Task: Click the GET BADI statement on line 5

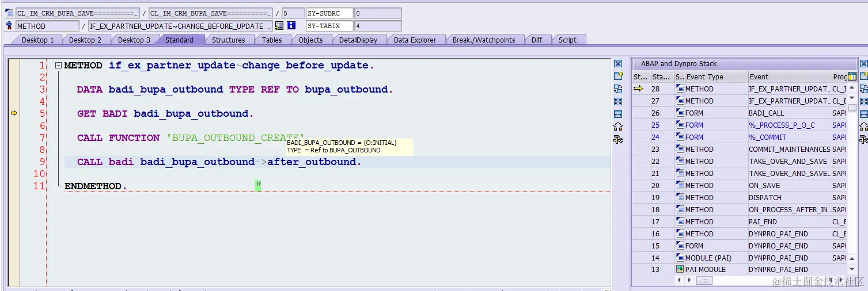Action: pyautogui.click(x=165, y=114)
